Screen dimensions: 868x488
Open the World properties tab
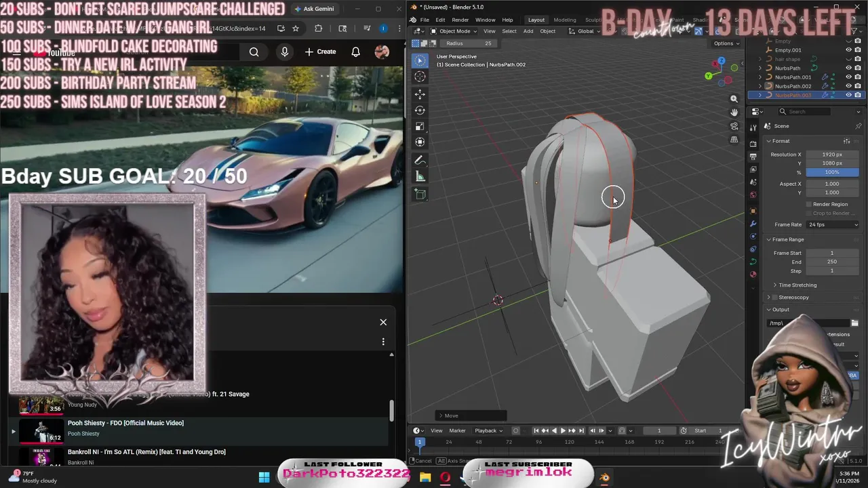[753, 195]
